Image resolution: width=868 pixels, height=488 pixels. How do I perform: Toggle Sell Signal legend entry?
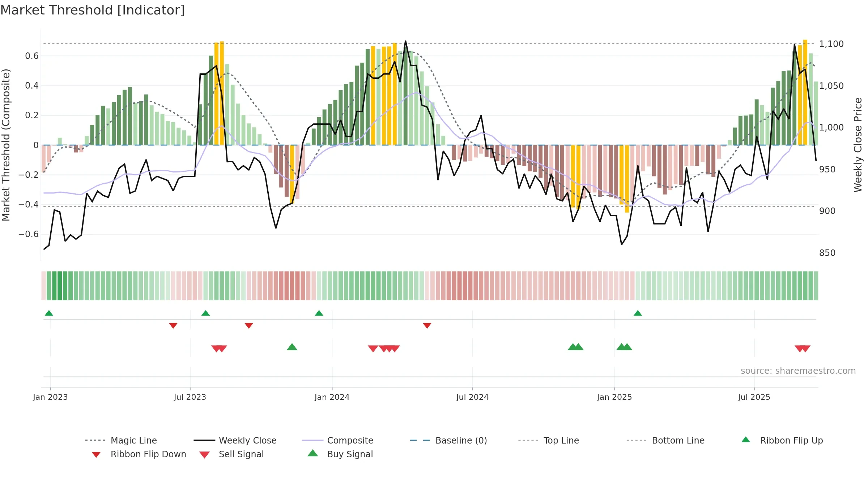coord(231,454)
